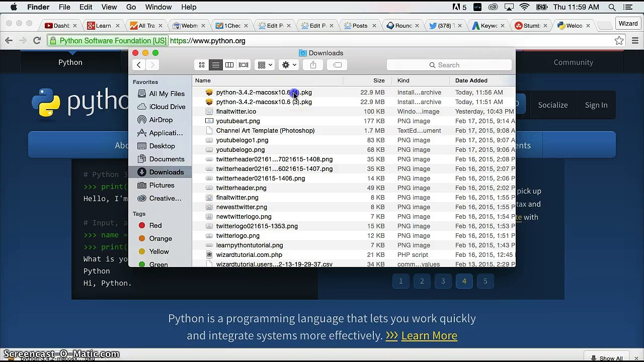Go back in Chrome browser
Screen dimensions: 644x362
point(9,41)
